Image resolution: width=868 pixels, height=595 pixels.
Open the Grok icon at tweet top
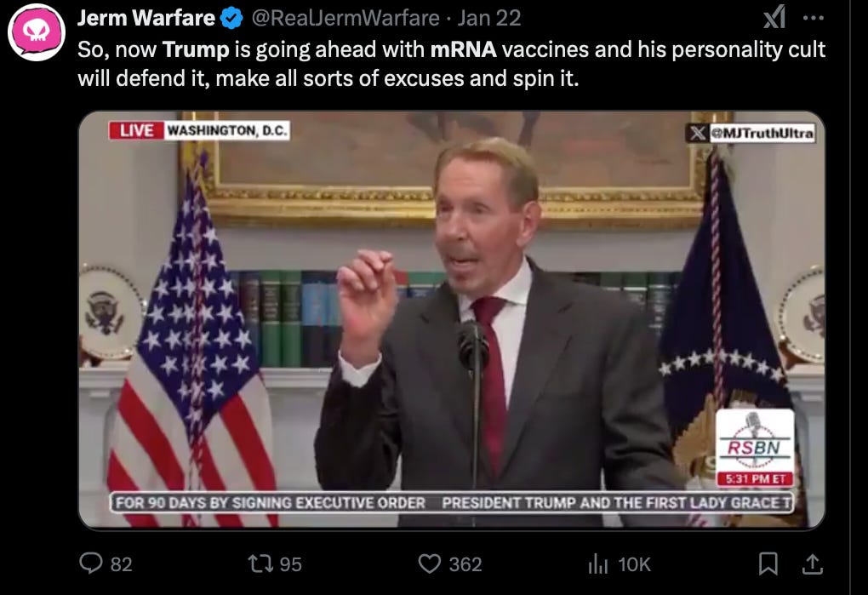click(774, 17)
